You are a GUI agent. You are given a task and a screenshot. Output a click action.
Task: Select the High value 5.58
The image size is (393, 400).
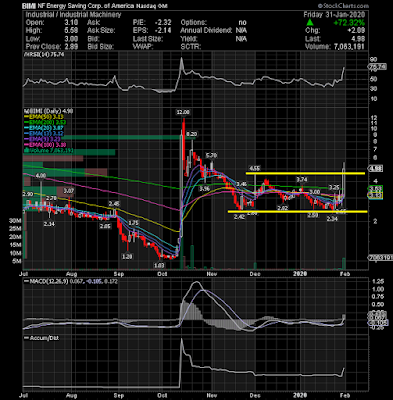71,31
